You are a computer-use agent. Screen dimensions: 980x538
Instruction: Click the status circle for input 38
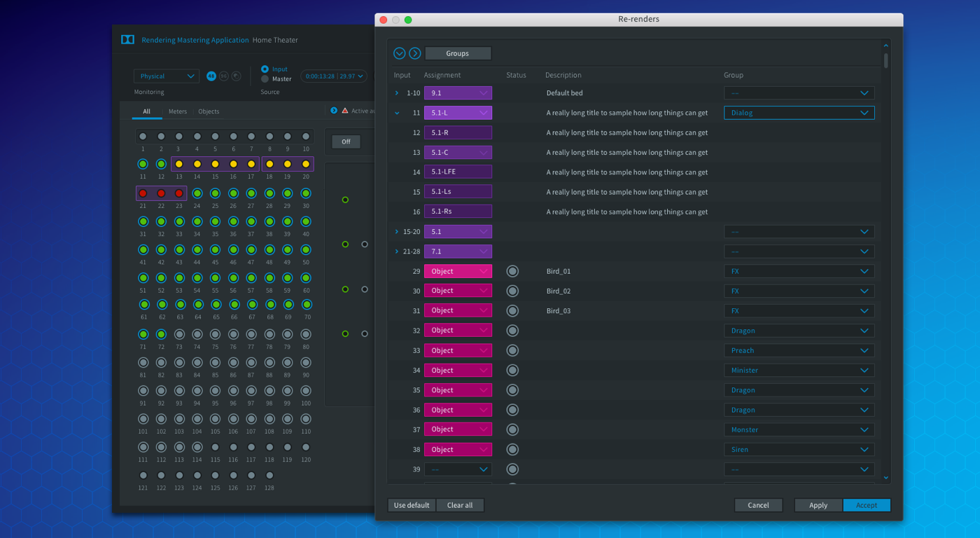[512, 450]
